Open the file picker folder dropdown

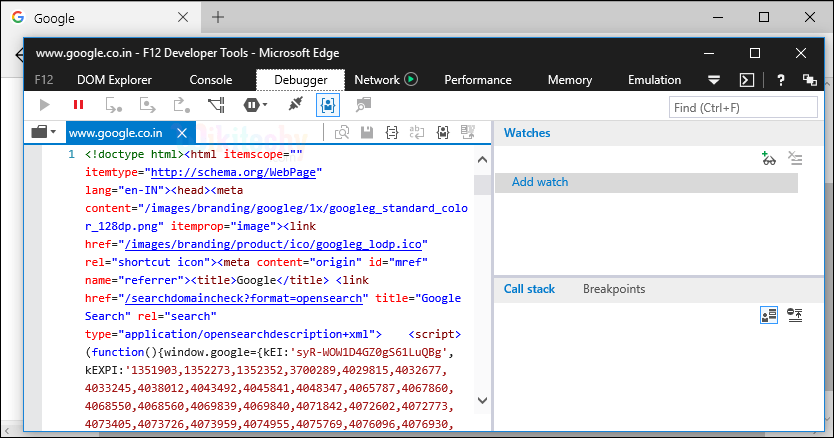pyautogui.click(x=44, y=132)
